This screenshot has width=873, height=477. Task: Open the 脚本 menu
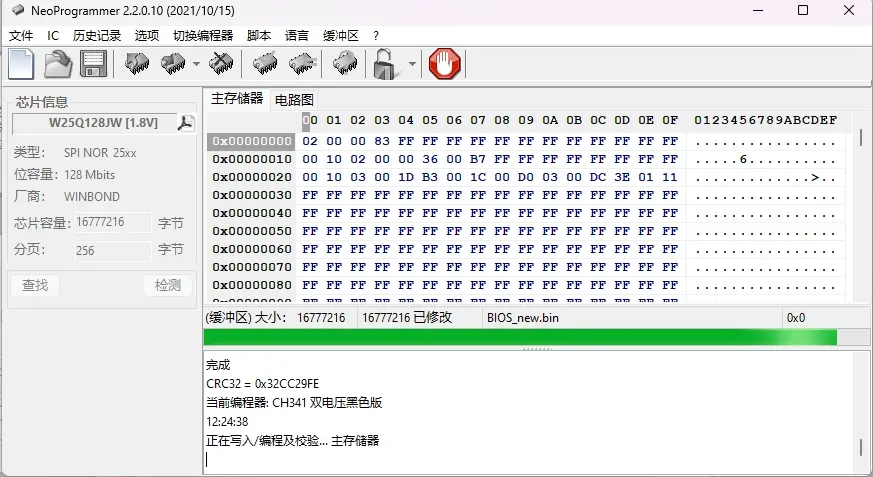coord(259,36)
